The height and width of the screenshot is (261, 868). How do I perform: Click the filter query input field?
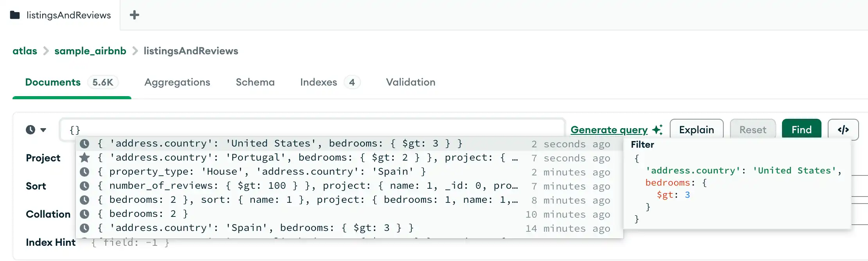(x=313, y=129)
